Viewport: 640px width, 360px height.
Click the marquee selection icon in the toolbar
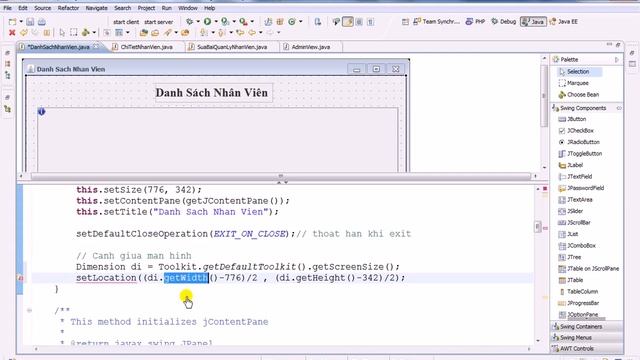tap(73, 33)
